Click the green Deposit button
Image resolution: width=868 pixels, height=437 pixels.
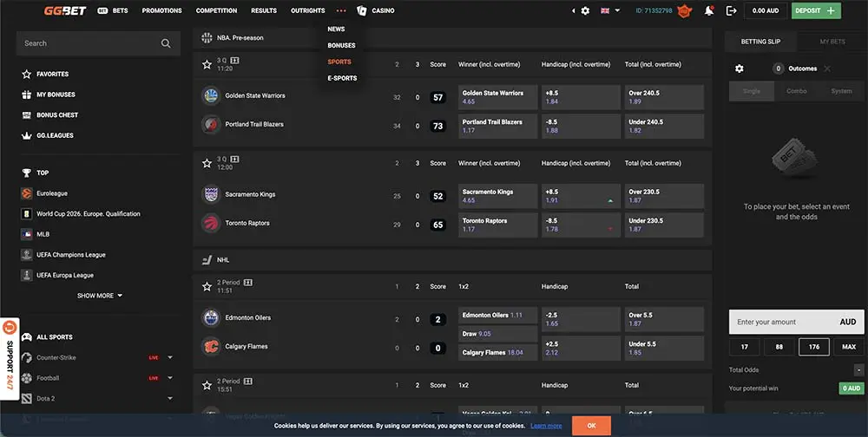816,10
